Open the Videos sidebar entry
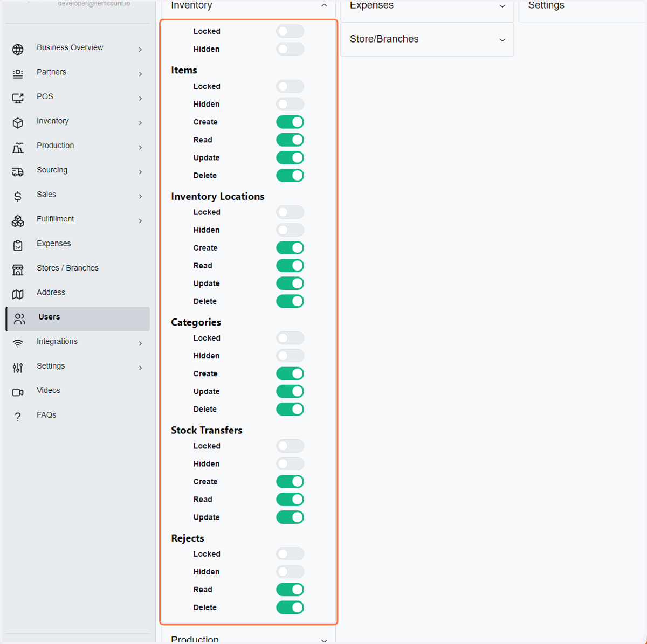The width and height of the screenshot is (647, 644). [x=78, y=392]
